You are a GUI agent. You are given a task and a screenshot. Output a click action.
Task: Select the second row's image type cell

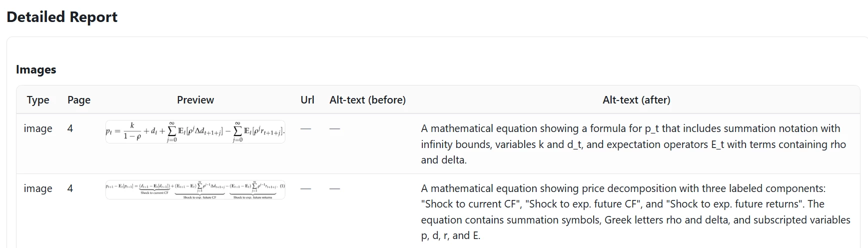(x=38, y=188)
